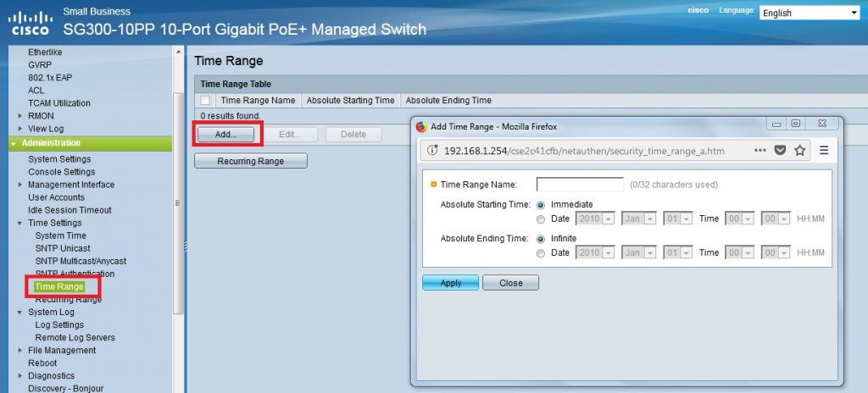
Task: Collapse the Administration section
Action: (x=13, y=143)
